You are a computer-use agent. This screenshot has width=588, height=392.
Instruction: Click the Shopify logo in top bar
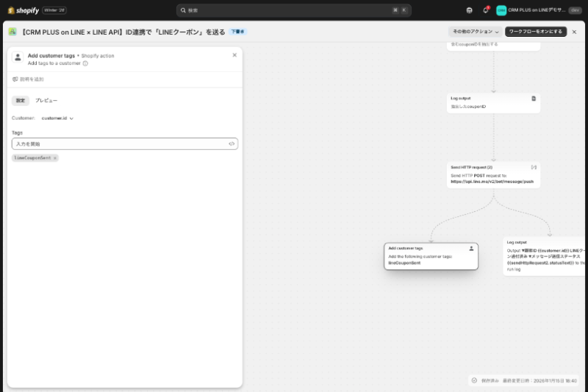[24, 10]
